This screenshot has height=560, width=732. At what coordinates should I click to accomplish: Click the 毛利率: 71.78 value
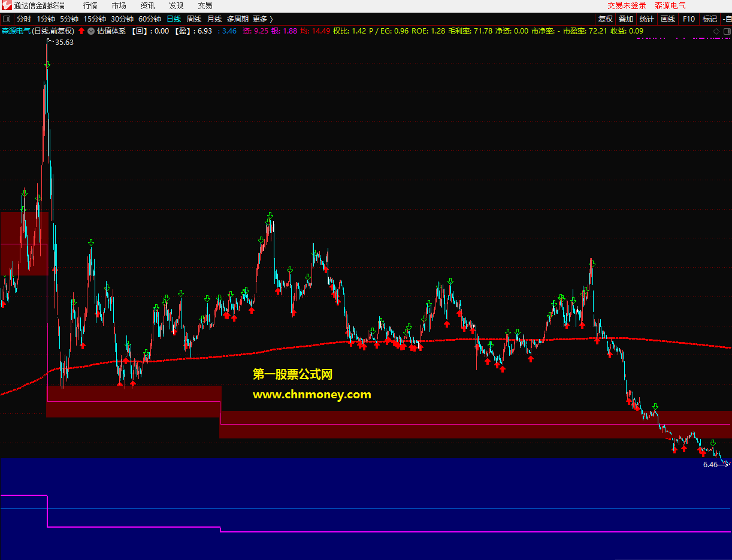click(470, 31)
